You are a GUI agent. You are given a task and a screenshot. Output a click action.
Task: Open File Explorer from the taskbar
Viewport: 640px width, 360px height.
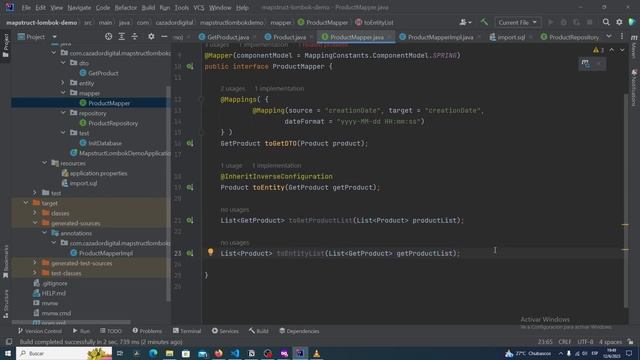(x=169, y=353)
